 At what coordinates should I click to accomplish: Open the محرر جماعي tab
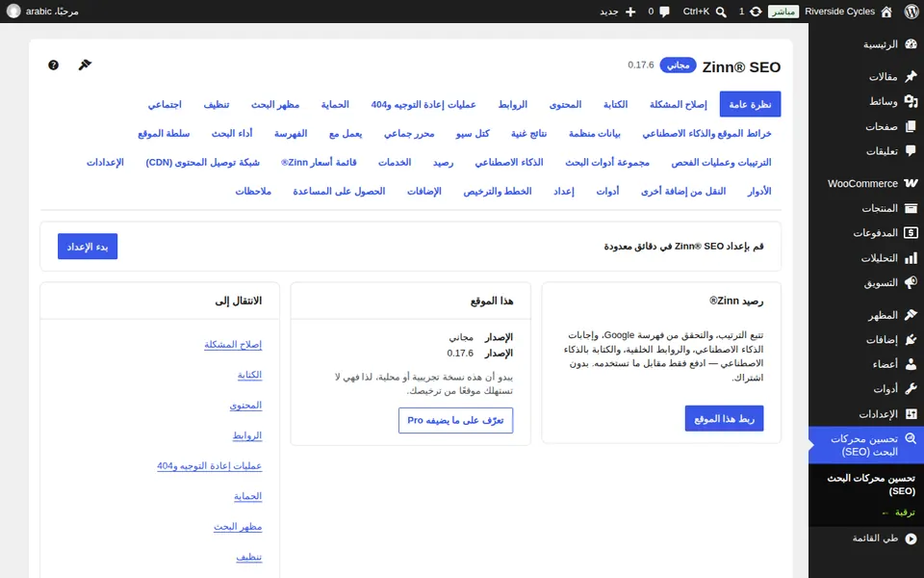coord(409,133)
